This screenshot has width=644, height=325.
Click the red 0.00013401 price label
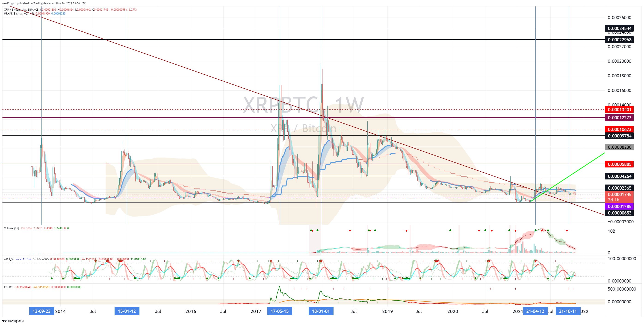[619, 109]
